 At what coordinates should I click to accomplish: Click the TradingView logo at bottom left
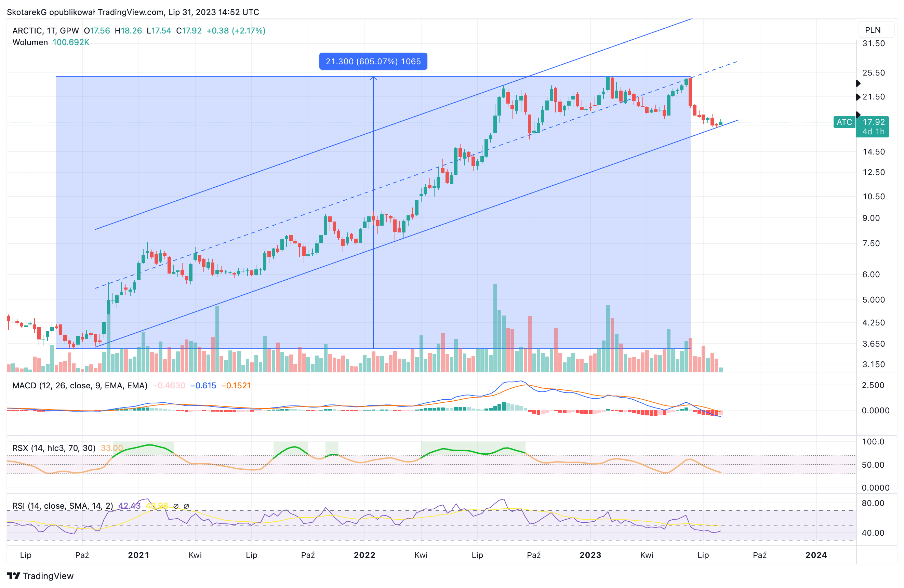(x=40, y=576)
